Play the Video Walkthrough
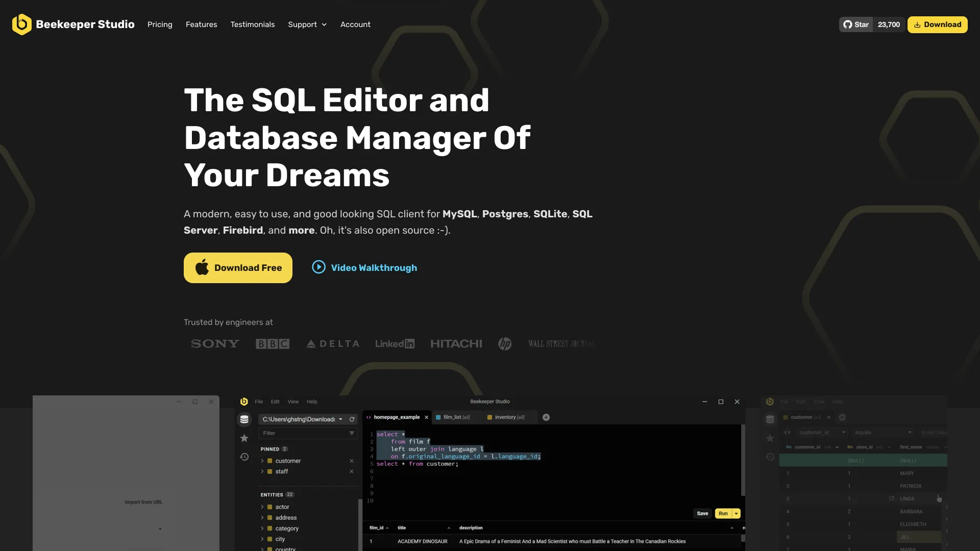980x551 pixels. (364, 268)
